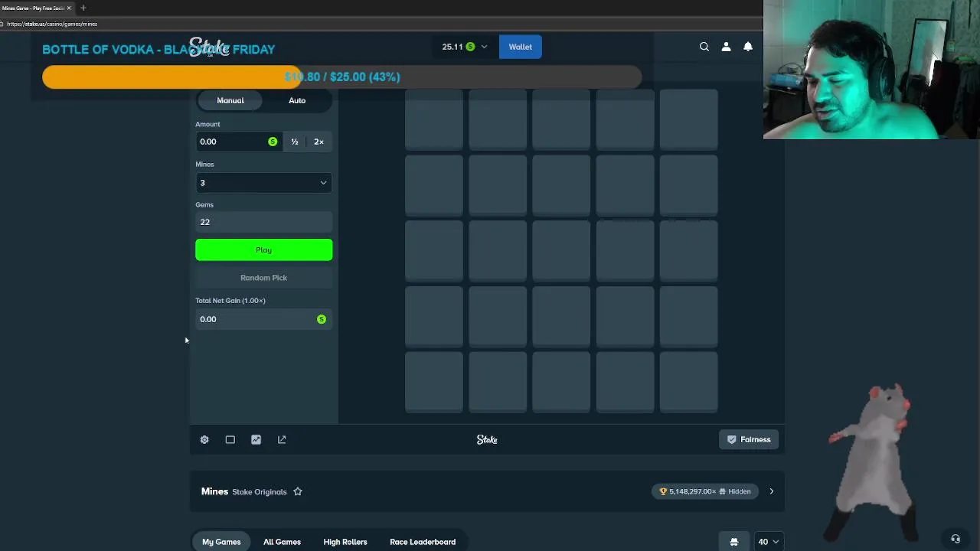Image resolution: width=980 pixels, height=551 pixels.
Task: Close the Mines Game browser tab
Action: pyautogui.click(x=69, y=8)
